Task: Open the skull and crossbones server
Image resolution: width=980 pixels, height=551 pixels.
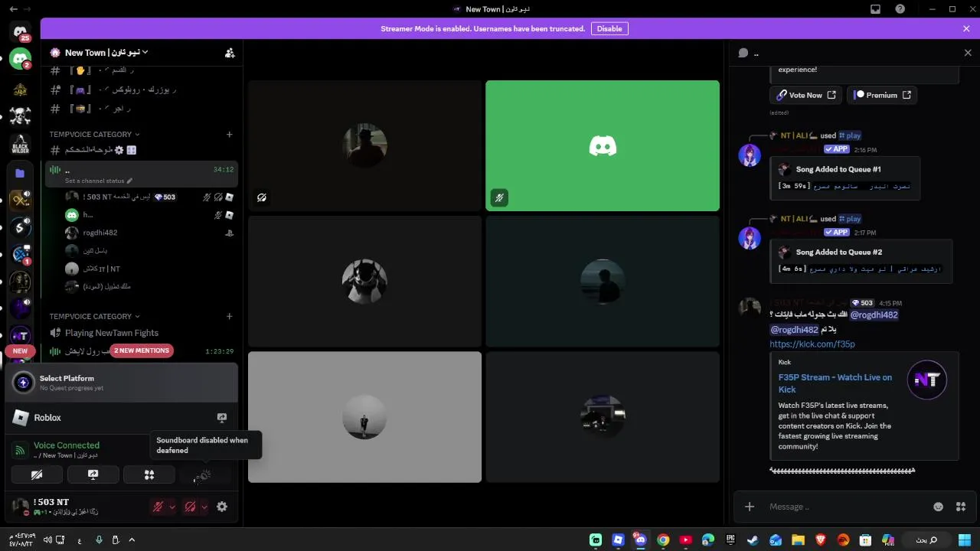Action: tap(20, 116)
